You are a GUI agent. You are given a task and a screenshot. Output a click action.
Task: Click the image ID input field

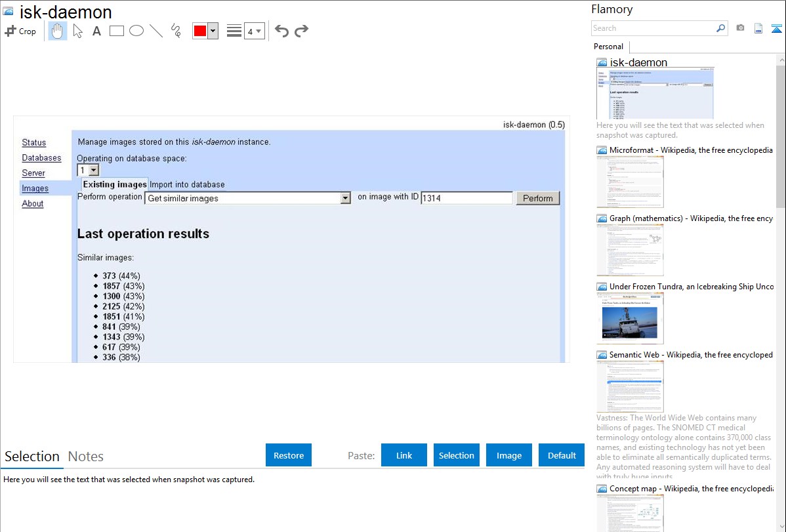coord(466,198)
